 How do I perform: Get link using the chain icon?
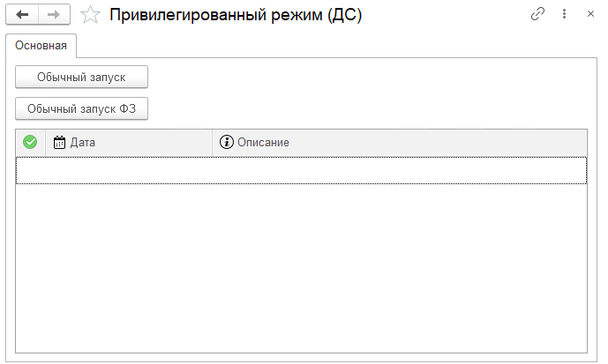[537, 14]
